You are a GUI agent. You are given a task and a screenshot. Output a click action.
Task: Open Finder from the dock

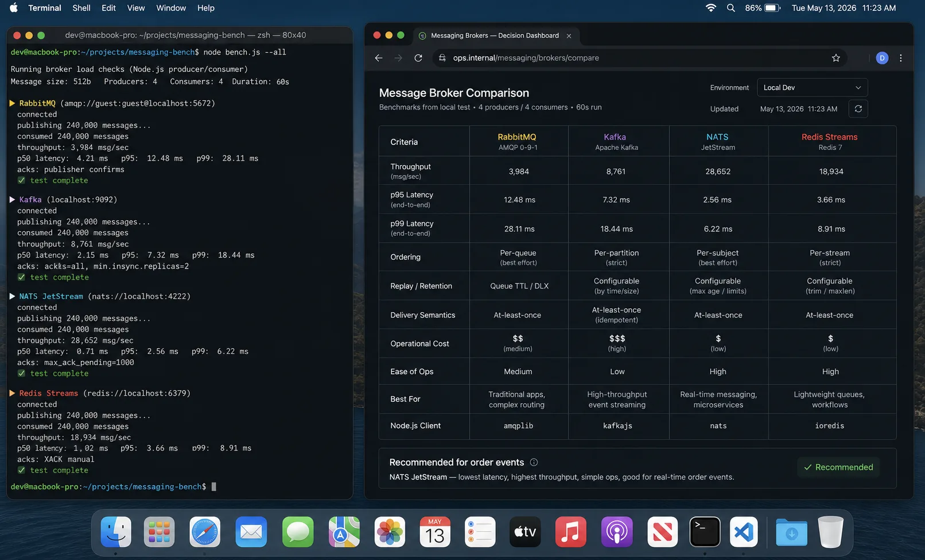tap(115, 531)
